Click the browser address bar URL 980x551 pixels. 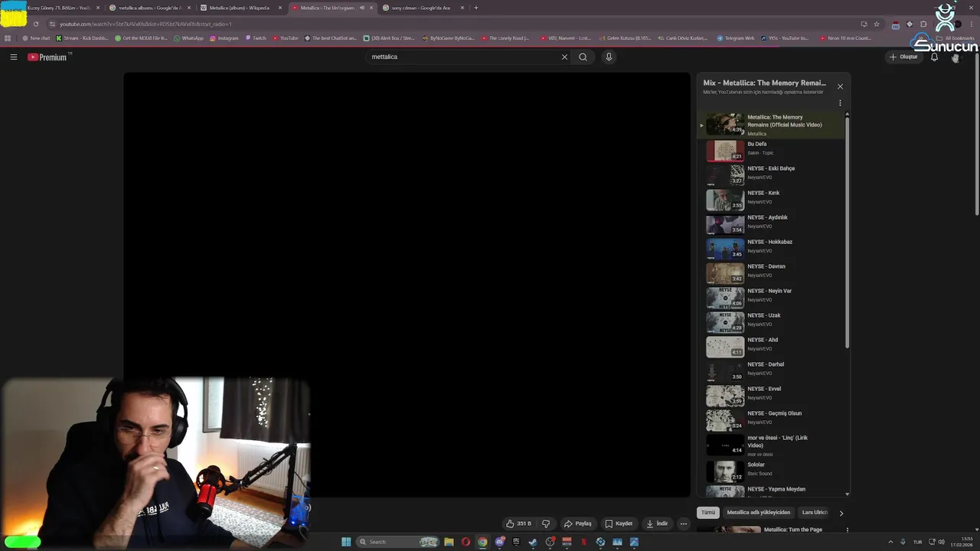[145, 24]
